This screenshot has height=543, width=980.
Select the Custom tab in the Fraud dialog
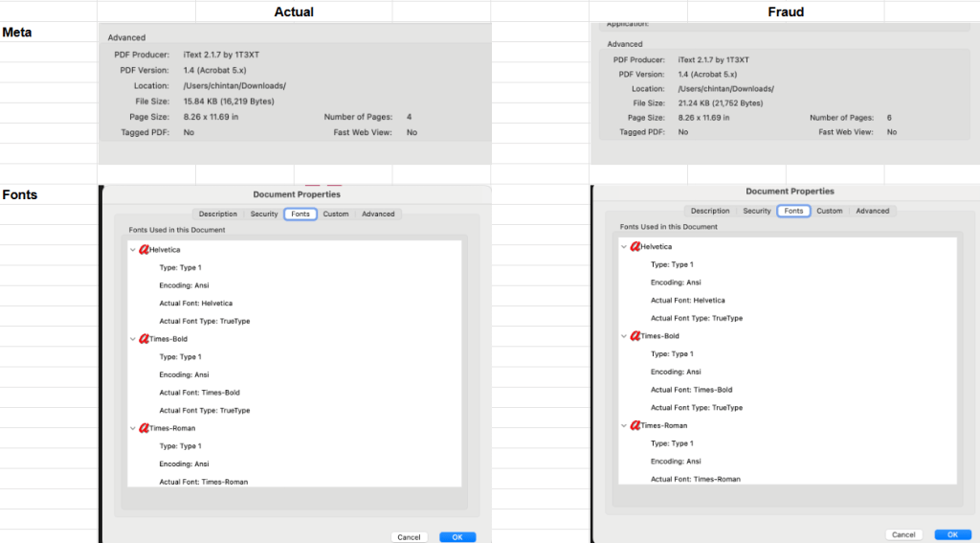coord(829,211)
